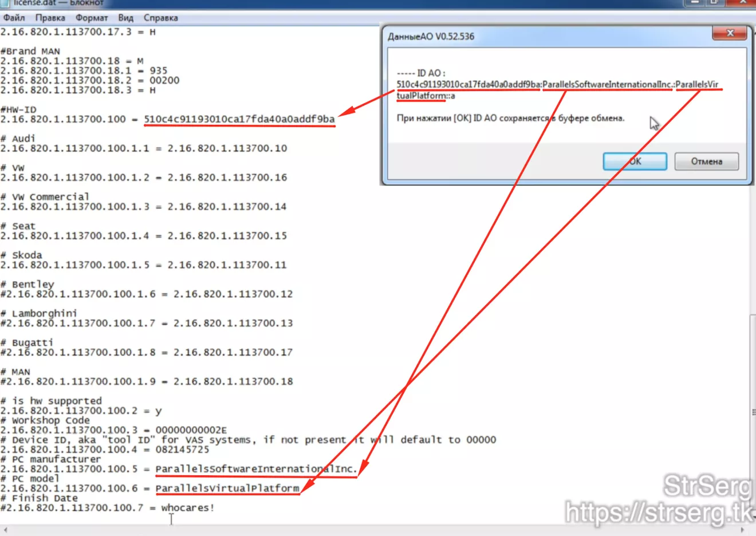
Task: Open the Справка menu
Action: coord(160,18)
